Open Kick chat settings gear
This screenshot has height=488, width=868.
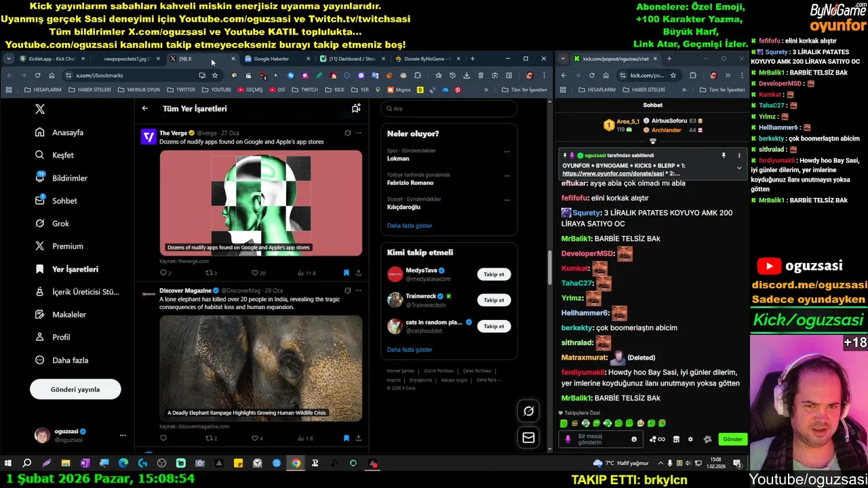pos(690,439)
